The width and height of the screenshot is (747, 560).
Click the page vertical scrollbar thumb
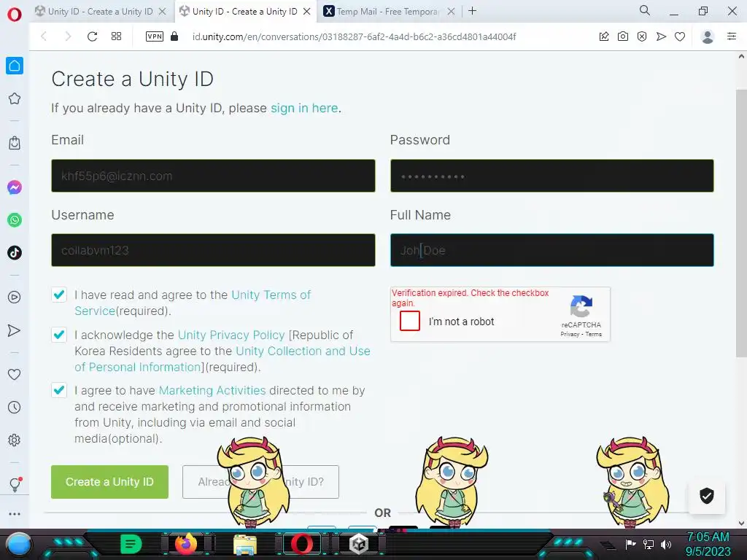(x=741, y=223)
